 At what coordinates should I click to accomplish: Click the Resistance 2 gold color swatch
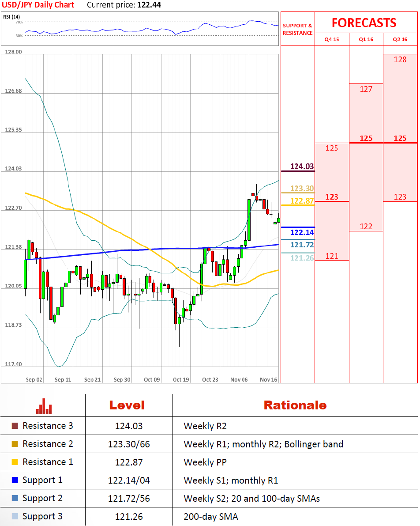(15, 444)
